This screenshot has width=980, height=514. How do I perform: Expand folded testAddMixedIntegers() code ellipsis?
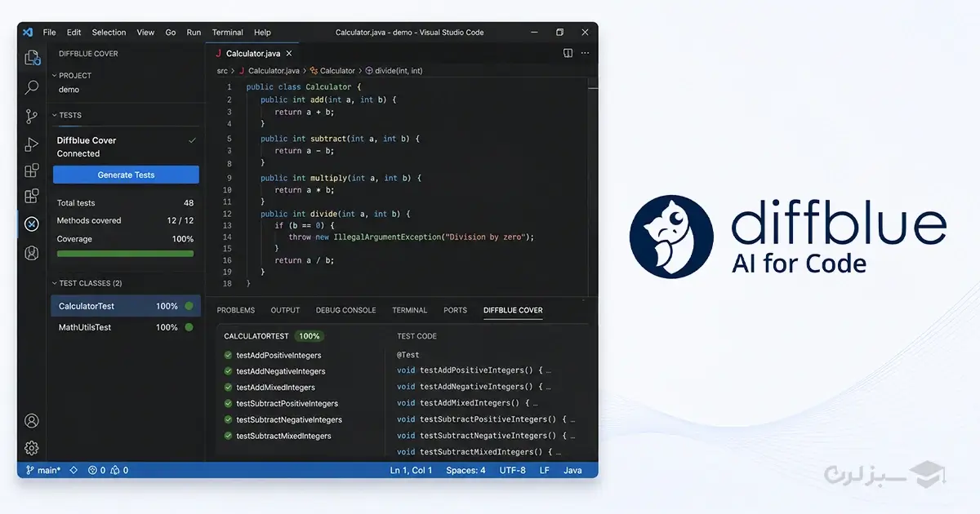535,403
